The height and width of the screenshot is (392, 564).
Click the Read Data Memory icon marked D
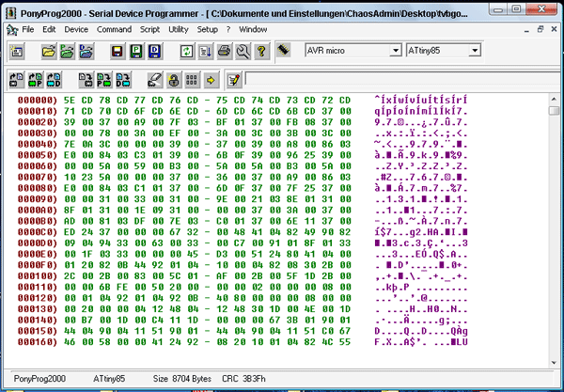tap(54, 80)
